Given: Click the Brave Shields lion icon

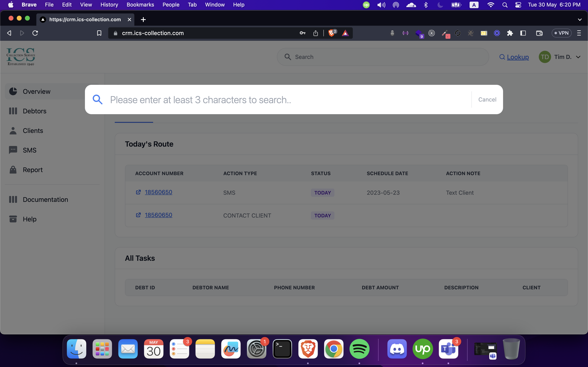Looking at the screenshot, I should (331, 33).
